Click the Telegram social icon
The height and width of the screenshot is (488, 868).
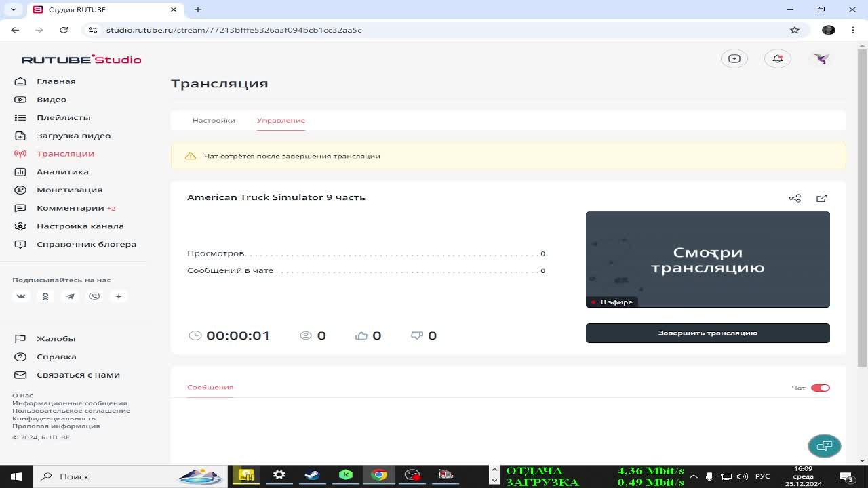pos(70,296)
